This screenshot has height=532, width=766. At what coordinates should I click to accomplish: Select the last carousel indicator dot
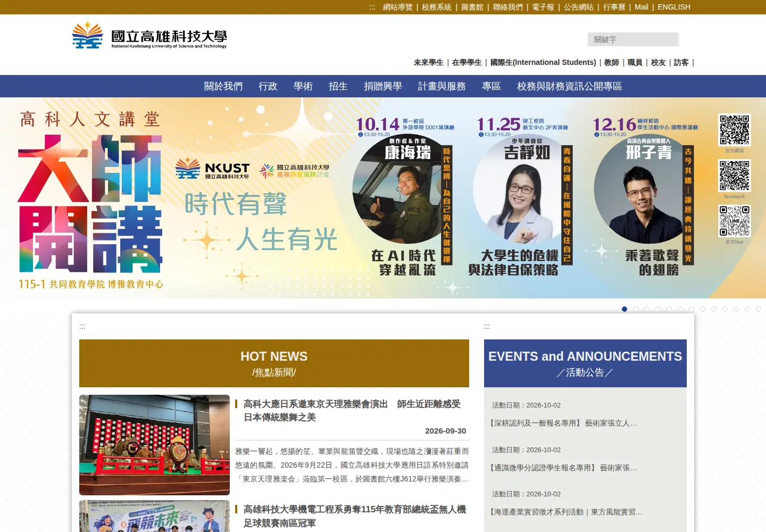pos(759,309)
